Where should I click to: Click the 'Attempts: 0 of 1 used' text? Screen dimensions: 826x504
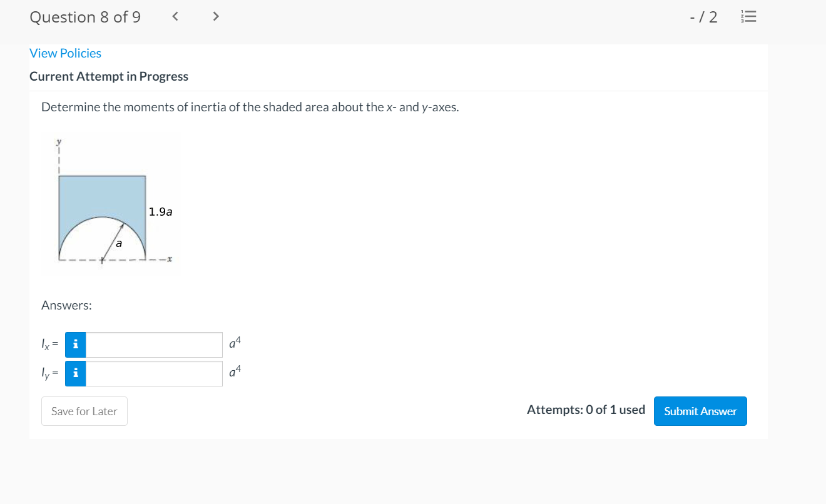tap(586, 410)
